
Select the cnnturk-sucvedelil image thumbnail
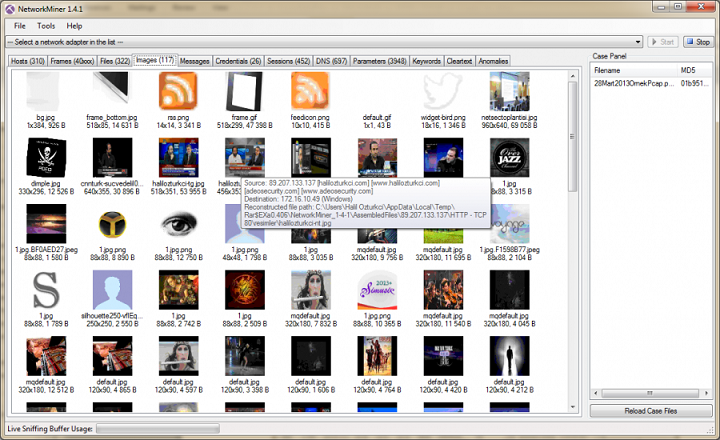coord(112,158)
